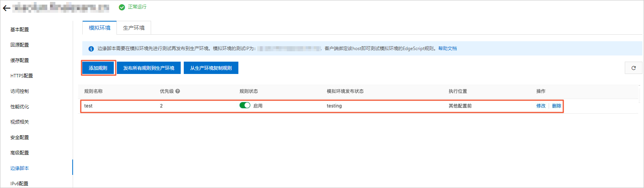Click the 正常运行 status text
This screenshot has height=188, width=644.
pyautogui.click(x=137, y=7)
